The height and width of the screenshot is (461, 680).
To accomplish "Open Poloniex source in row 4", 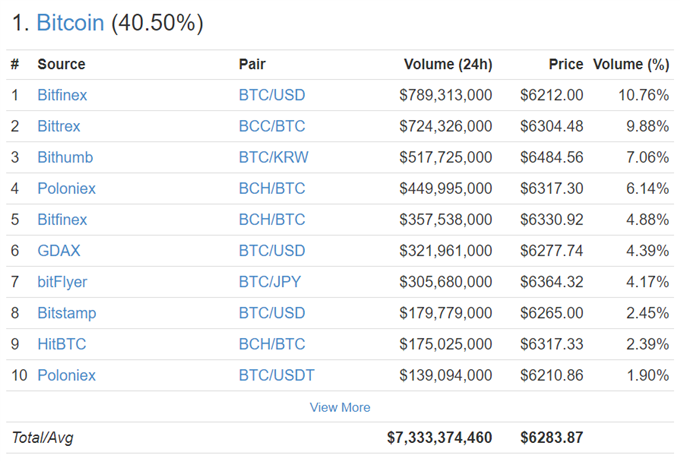I will [66, 189].
